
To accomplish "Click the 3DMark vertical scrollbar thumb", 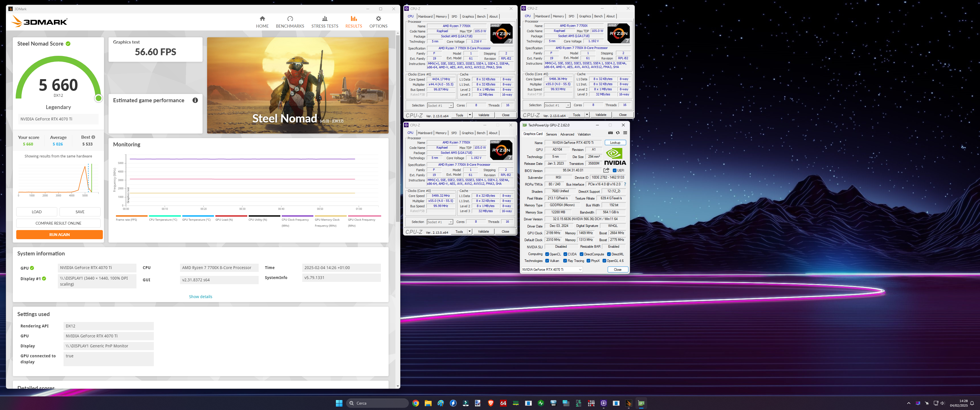I will click(397, 129).
